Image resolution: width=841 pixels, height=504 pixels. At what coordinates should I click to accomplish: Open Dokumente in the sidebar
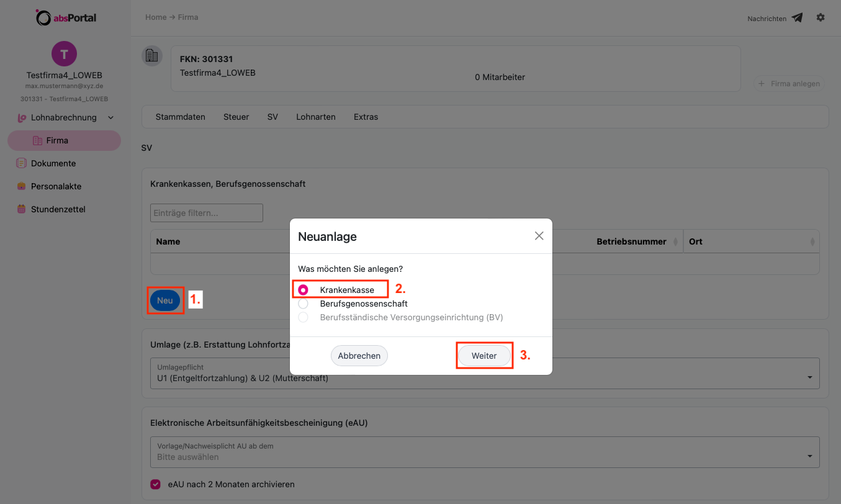[53, 163]
